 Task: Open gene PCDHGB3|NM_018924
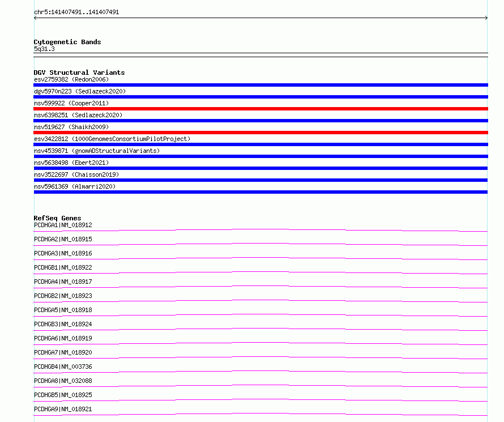[63, 324]
